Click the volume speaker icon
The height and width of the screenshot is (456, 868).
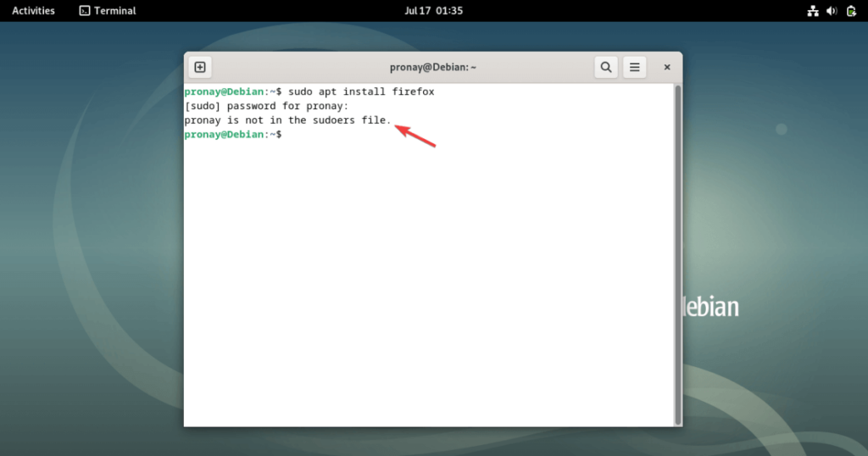(832, 11)
